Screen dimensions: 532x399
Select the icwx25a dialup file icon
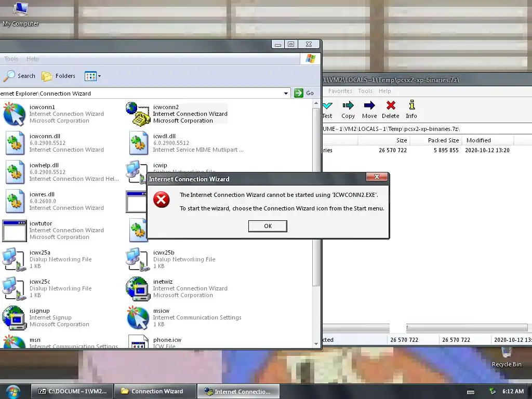(x=14, y=259)
